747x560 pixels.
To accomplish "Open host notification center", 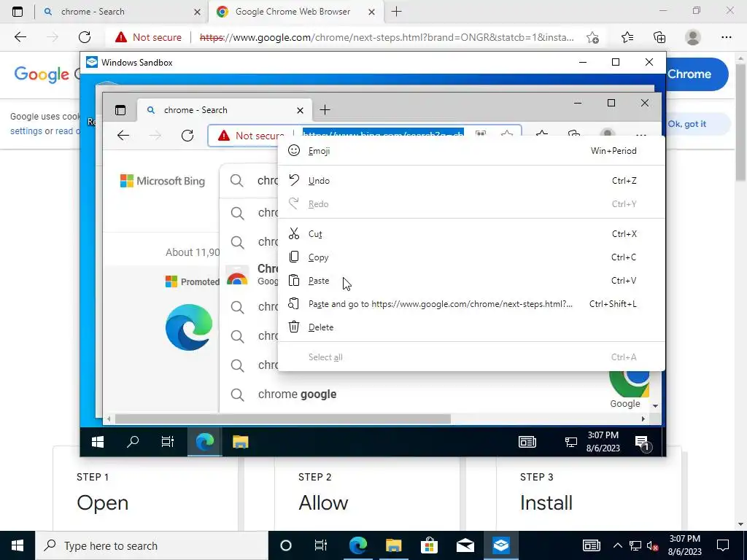I will click(723, 545).
